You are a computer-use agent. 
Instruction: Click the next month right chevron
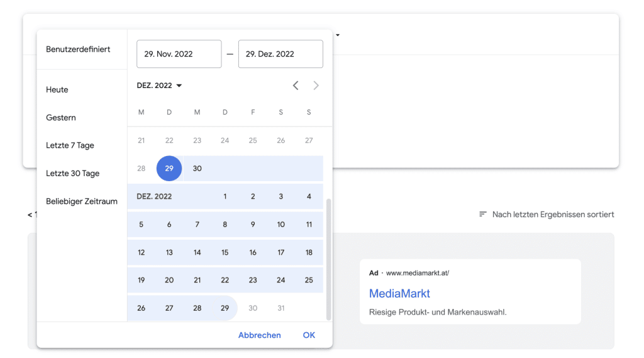click(316, 86)
